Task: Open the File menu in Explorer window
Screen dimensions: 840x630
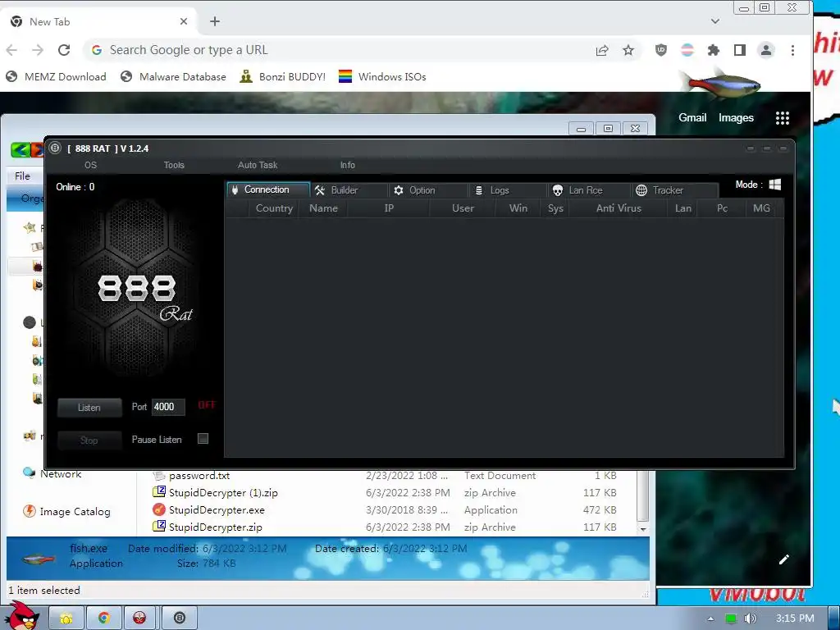Action: pyautogui.click(x=22, y=176)
